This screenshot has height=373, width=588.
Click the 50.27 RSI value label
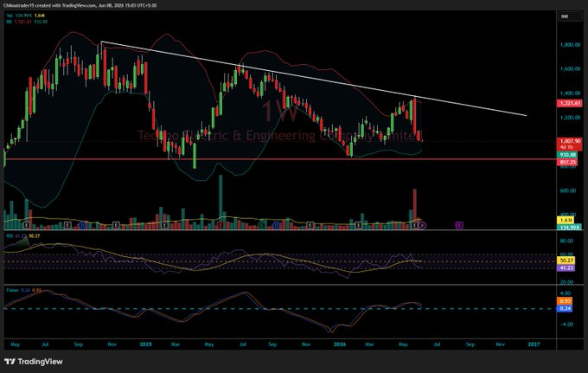click(x=566, y=260)
